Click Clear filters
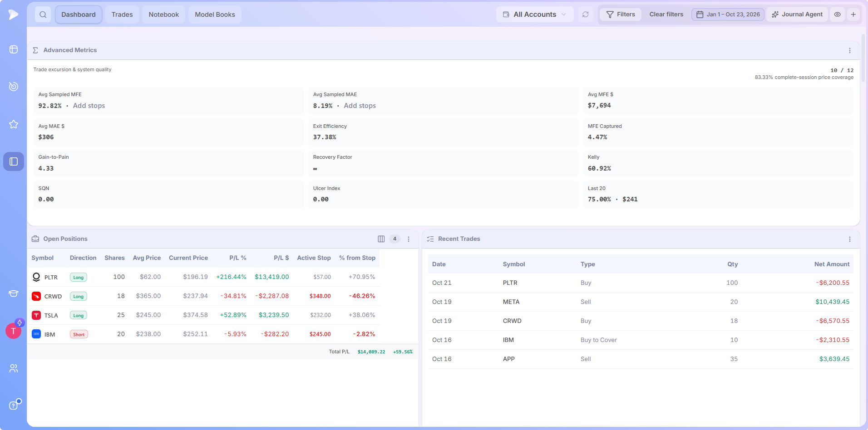The image size is (868, 430). click(666, 15)
